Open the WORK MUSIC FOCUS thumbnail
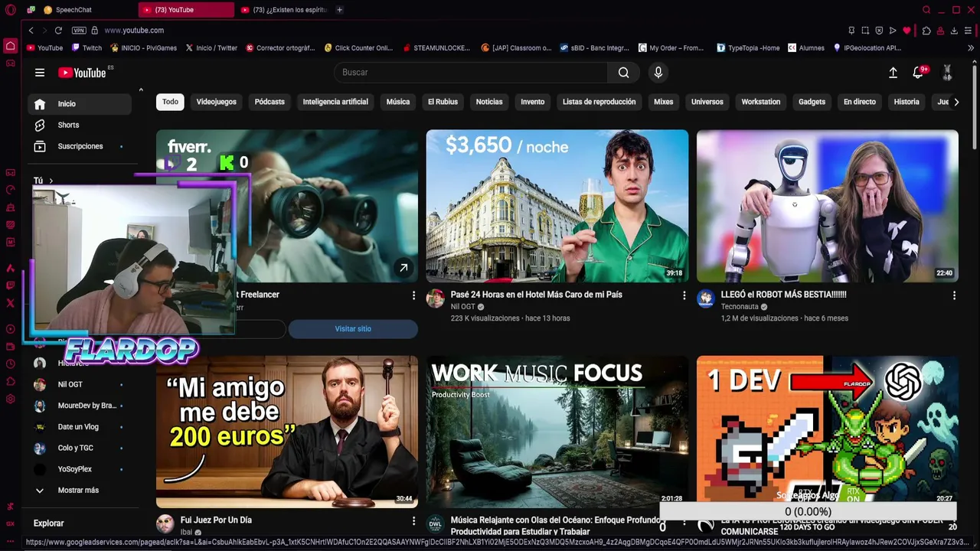 (557, 431)
